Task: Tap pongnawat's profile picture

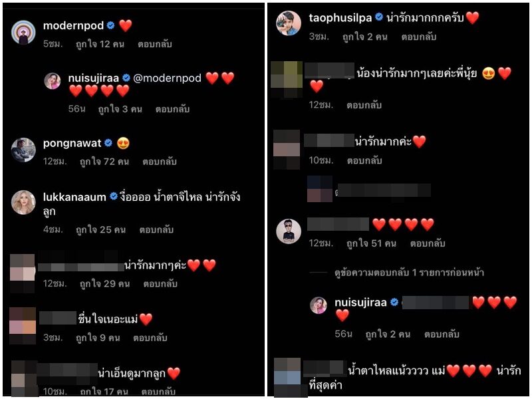Action: point(23,150)
